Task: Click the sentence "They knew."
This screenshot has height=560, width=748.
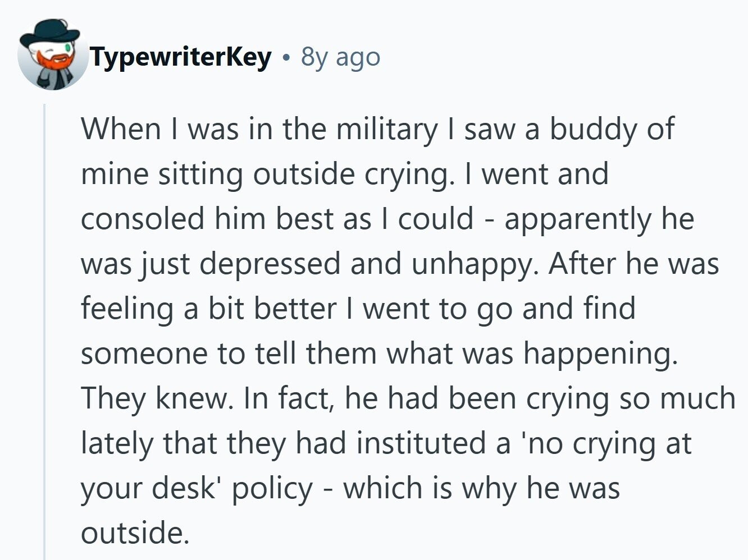Action: pos(157,400)
